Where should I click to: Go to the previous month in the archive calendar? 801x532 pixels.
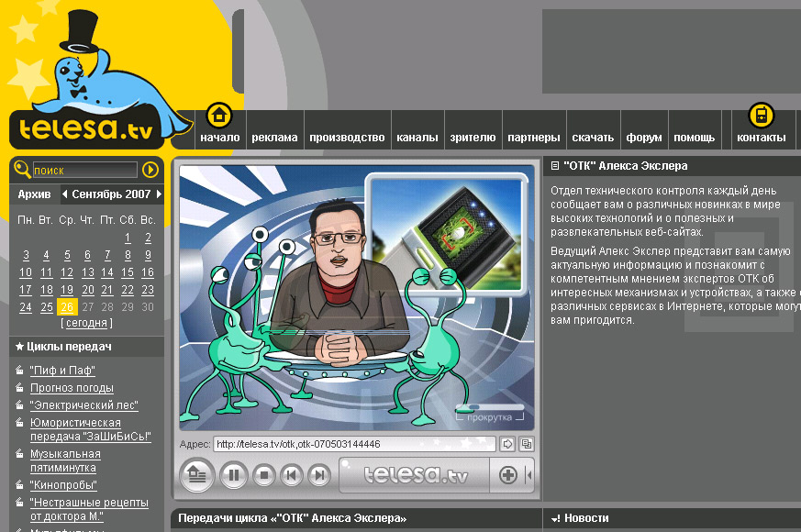pyautogui.click(x=64, y=194)
